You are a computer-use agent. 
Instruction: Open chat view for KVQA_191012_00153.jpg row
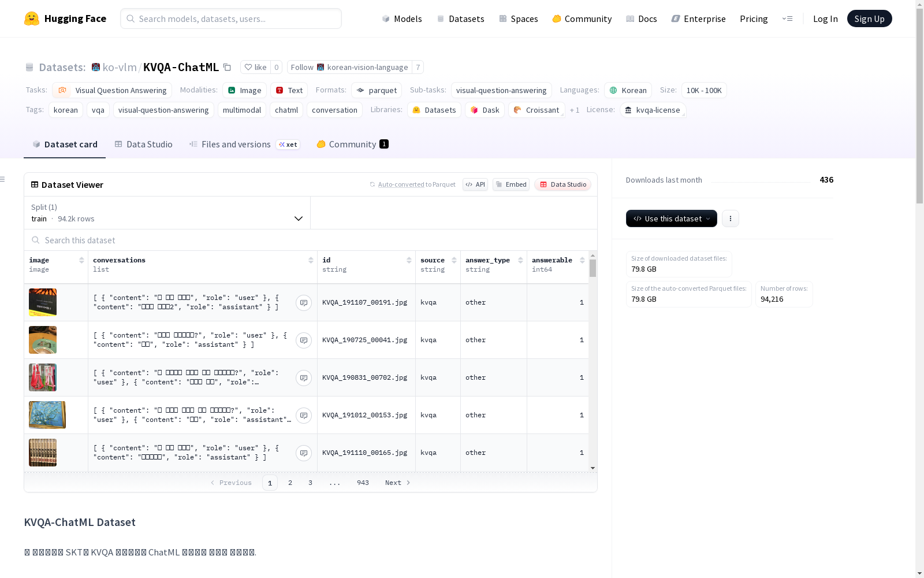(304, 416)
